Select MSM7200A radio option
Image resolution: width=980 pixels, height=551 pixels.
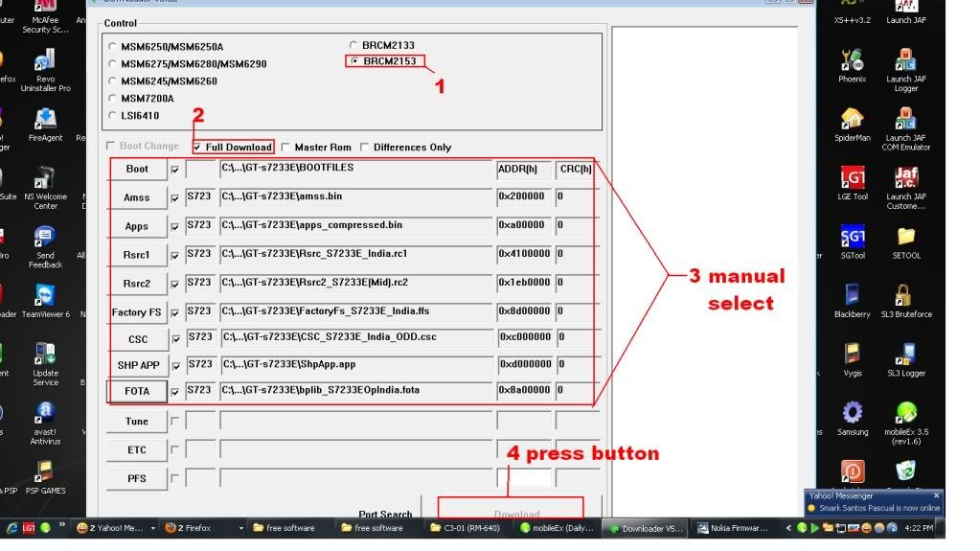(112, 98)
